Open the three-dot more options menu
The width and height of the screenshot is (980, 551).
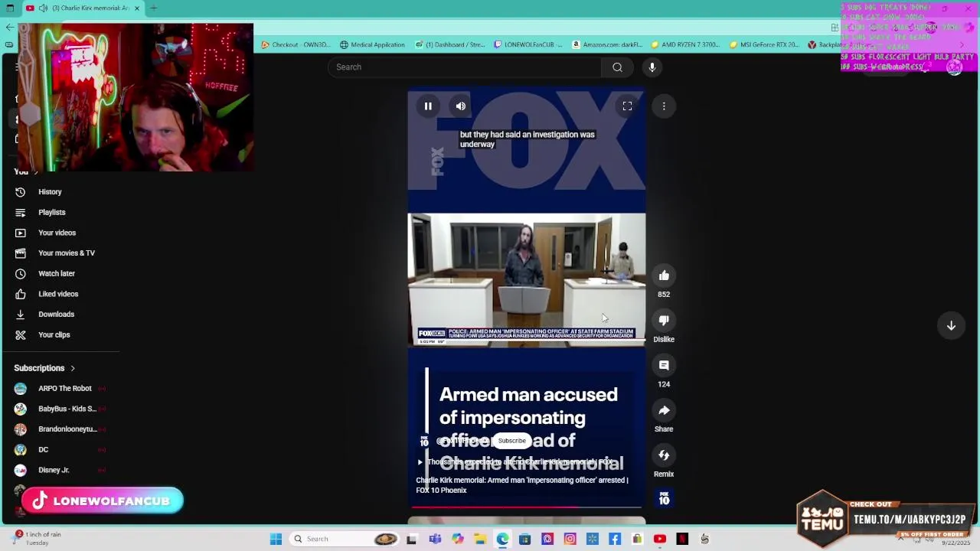664,106
